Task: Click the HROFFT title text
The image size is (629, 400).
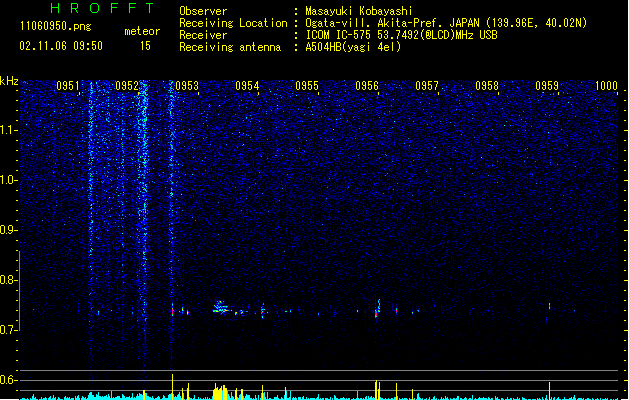Action: click(x=102, y=8)
